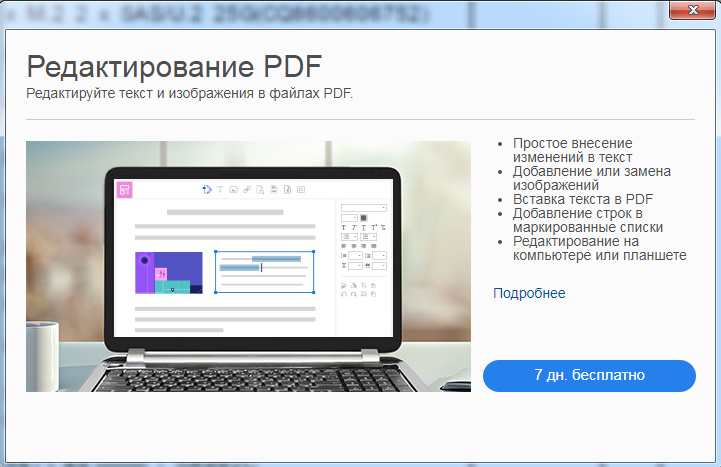
Task: Click the bullet "Редактирование на компьютере или планшете"
Action: coord(599,248)
